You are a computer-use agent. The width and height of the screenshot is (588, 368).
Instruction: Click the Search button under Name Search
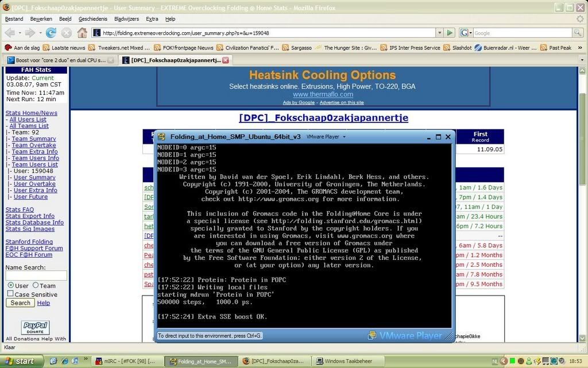(20, 302)
